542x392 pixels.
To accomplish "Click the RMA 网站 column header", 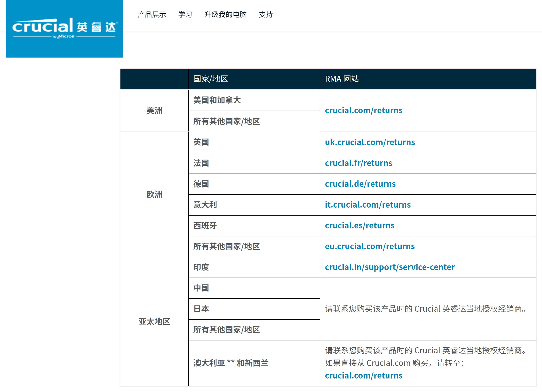I will 428,79.
